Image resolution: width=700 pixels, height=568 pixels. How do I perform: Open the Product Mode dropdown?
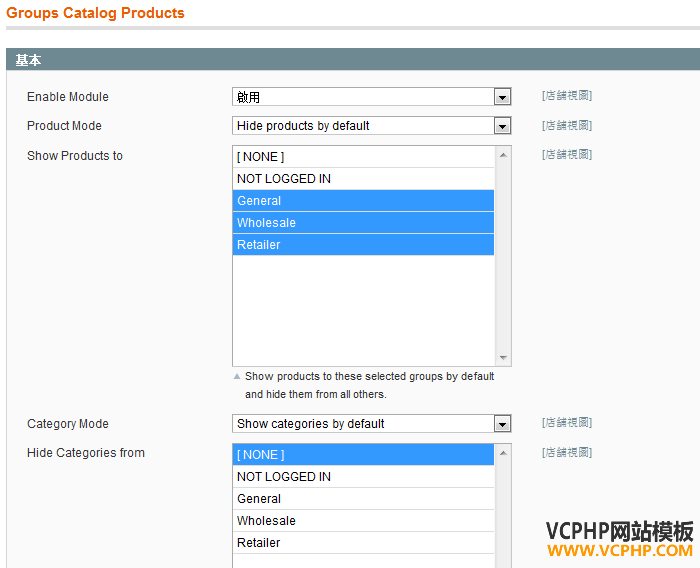371,125
